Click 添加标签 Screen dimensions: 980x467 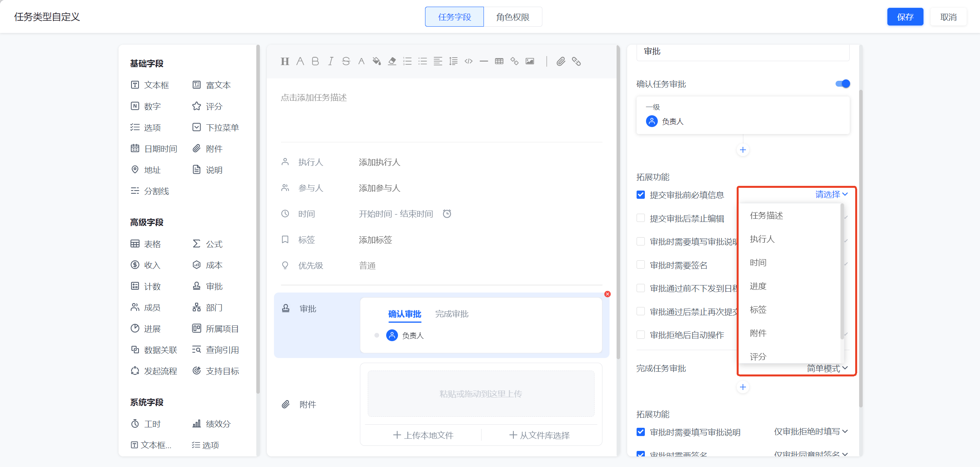pos(375,240)
